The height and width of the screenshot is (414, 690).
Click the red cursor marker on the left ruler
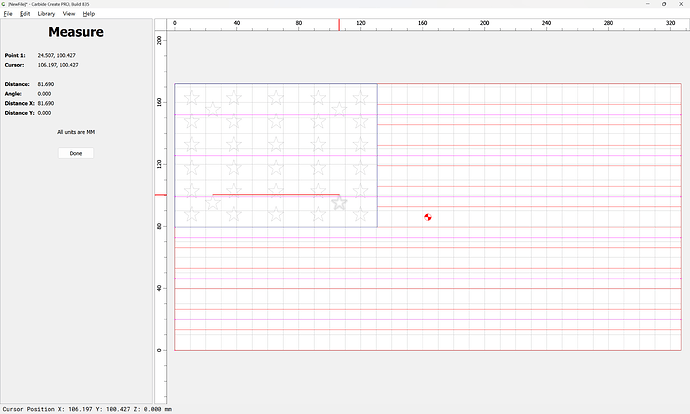[159, 195]
